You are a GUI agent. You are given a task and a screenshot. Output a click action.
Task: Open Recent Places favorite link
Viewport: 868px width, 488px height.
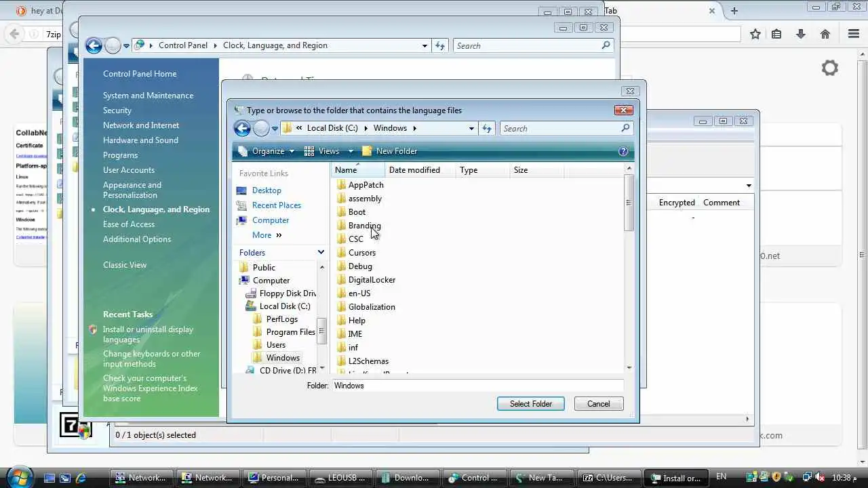(277, 205)
